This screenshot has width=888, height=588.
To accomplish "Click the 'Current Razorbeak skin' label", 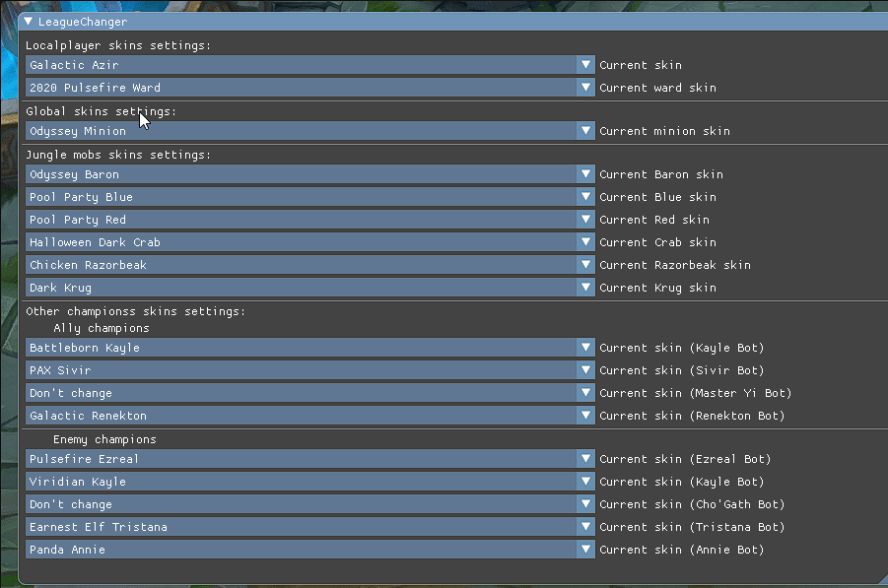I will pyautogui.click(x=675, y=265).
